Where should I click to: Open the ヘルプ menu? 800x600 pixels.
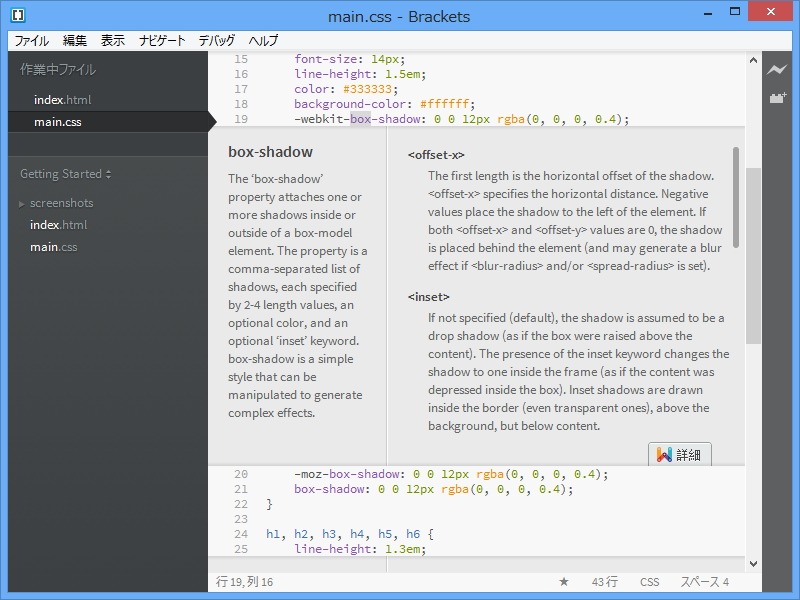pos(264,41)
